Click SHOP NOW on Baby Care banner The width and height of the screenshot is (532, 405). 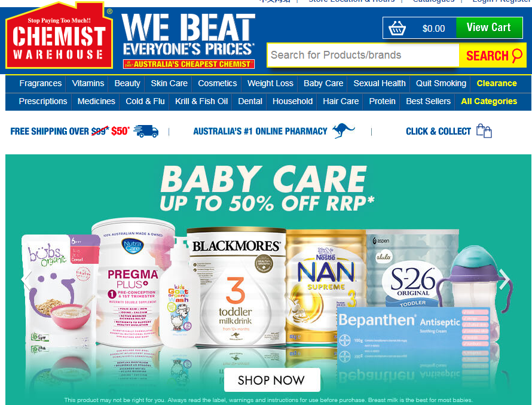coord(272,380)
